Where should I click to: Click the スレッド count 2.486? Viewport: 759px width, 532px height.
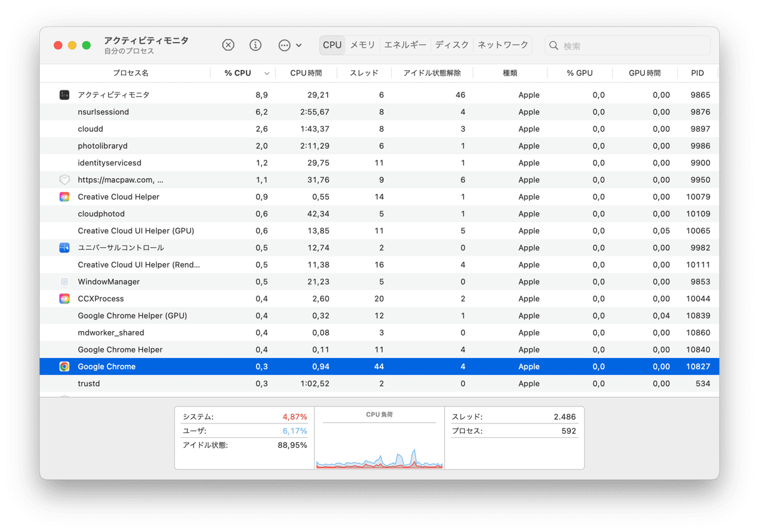pyautogui.click(x=565, y=417)
